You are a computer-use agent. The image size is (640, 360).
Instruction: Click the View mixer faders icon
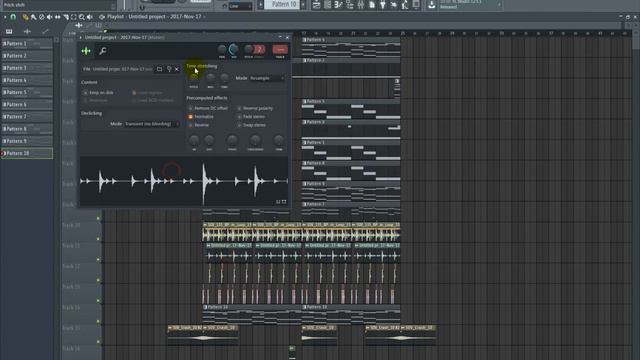(361, 5)
